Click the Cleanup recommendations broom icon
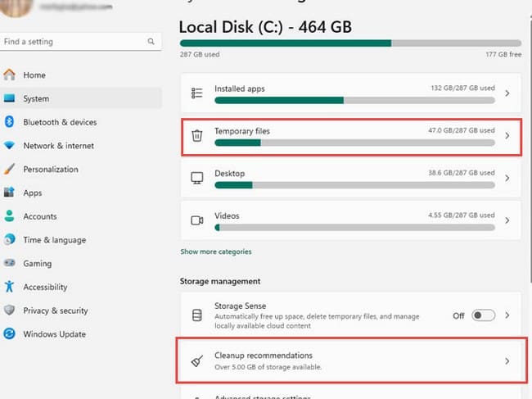 [x=196, y=360]
